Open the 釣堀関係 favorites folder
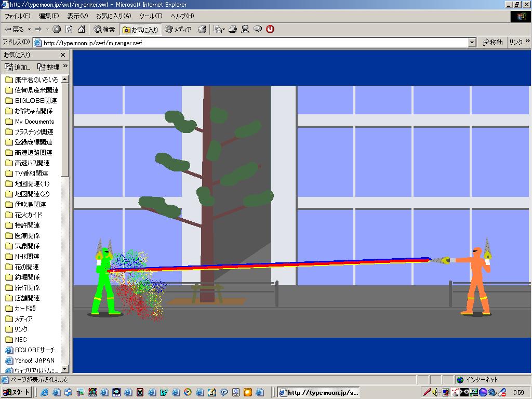The image size is (532, 399). 23,277
